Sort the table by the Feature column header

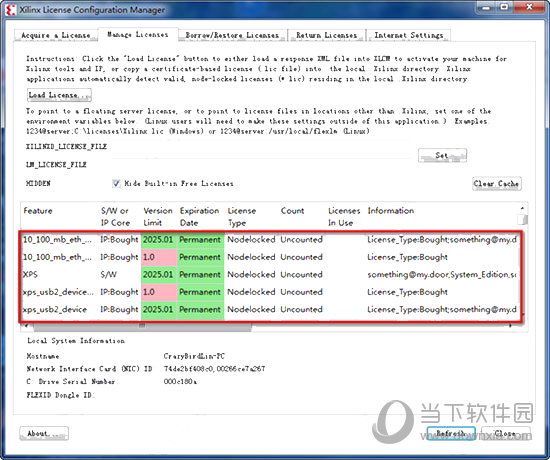pos(38,211)
